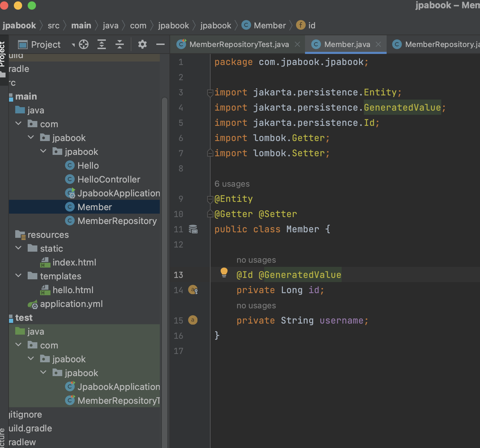This screenshot has height=448, width=480.
Task: Click the src breadcrumb
Action: coord(54,26)
